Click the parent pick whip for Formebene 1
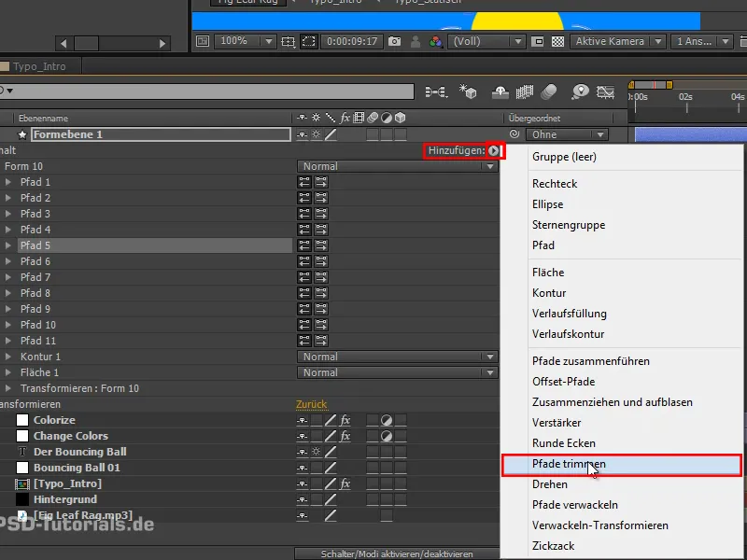This screenshot has width=747, height=560. 514,134
